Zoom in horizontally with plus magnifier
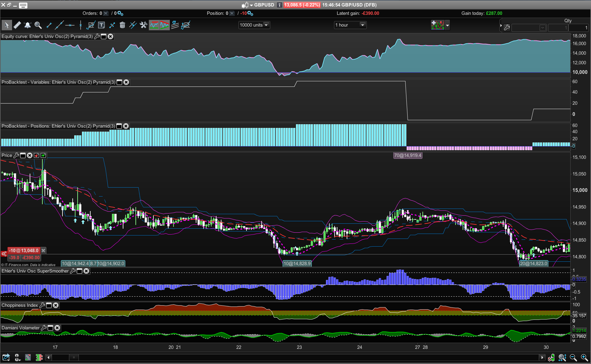This screenshot has height=364, width=591. tap(584, 358)
